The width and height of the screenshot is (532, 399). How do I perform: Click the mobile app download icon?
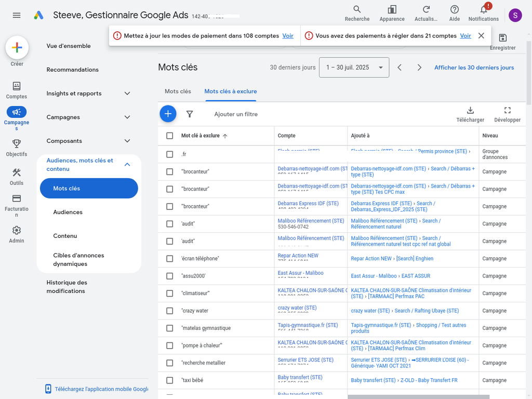(48, 389)
